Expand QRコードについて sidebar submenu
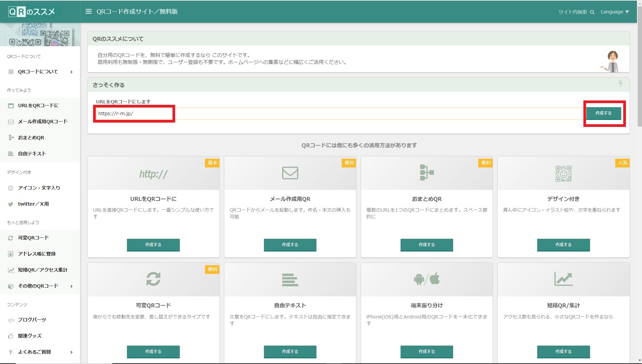 (71, 72)
